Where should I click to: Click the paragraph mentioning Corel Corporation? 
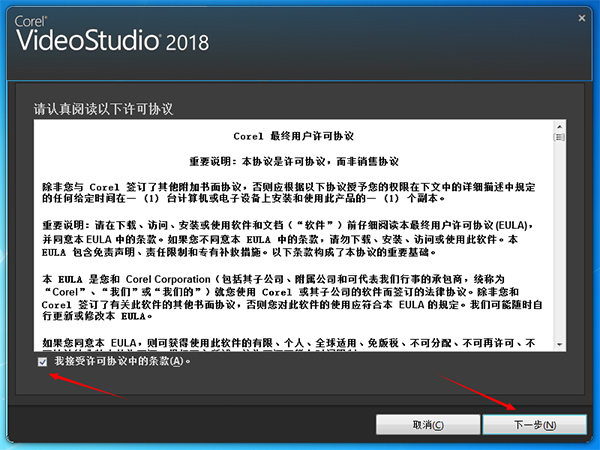292,298
